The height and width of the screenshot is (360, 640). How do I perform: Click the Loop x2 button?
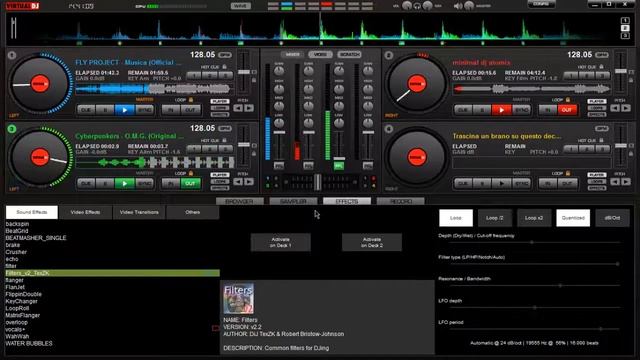(x=534, y=218)
